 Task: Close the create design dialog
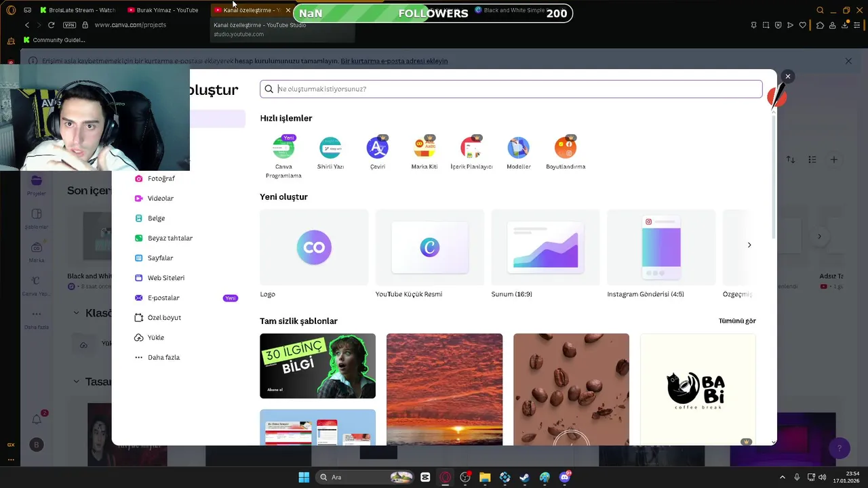pos(787,77)
